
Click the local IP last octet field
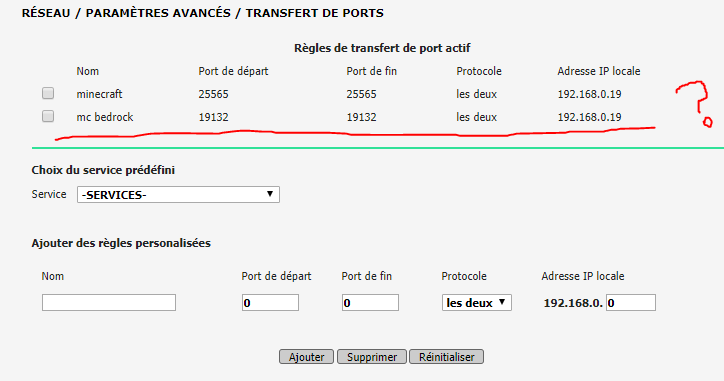coord(631,302)
